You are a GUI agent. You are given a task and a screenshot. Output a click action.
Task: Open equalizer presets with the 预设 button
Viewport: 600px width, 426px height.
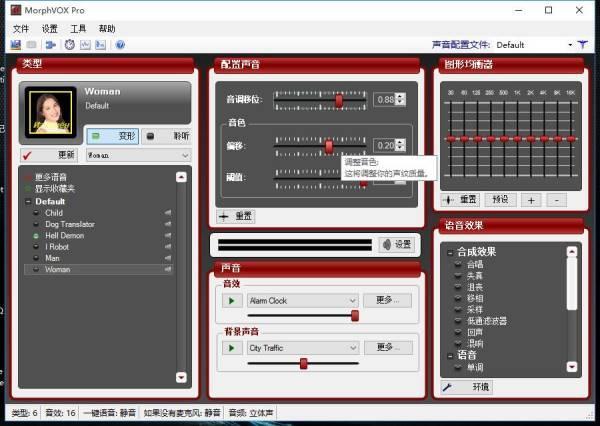(x=501, y=199)
